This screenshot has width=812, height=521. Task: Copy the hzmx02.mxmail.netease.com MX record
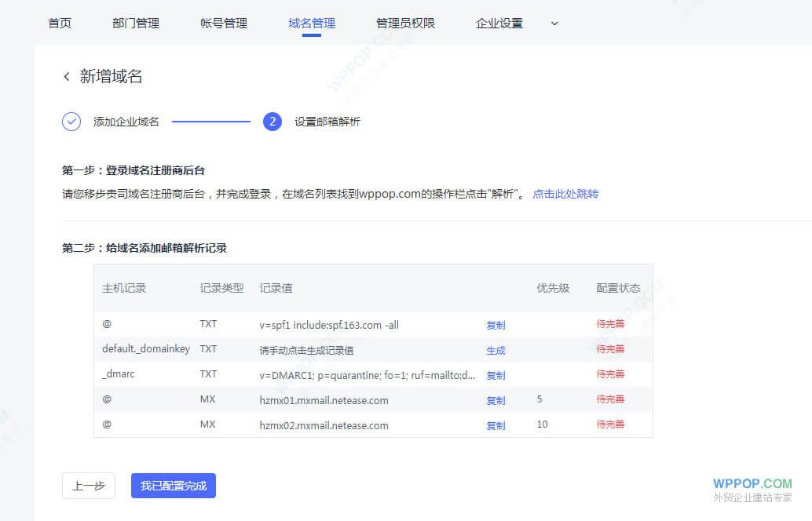click(496, 425)
